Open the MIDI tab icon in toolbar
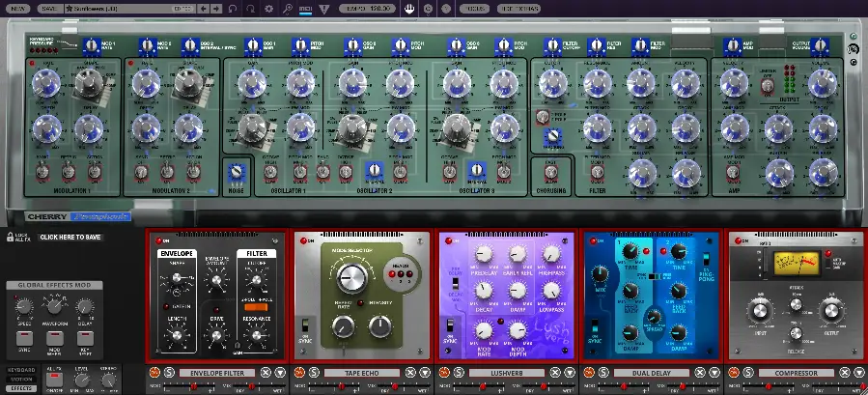 click(305, 9)
